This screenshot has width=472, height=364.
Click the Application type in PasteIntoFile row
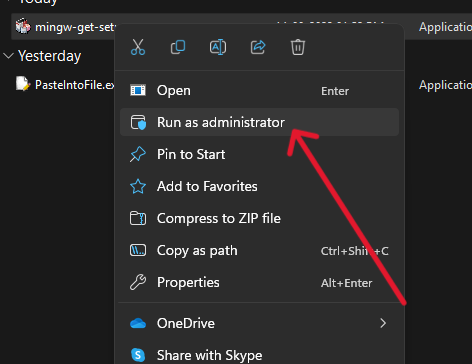445,85
